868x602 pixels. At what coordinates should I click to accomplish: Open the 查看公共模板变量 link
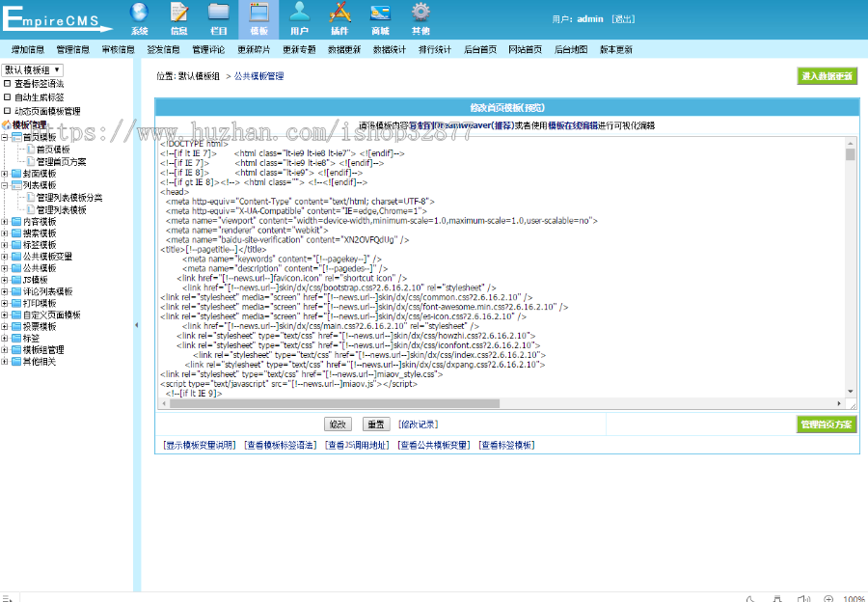coord(434,445)
